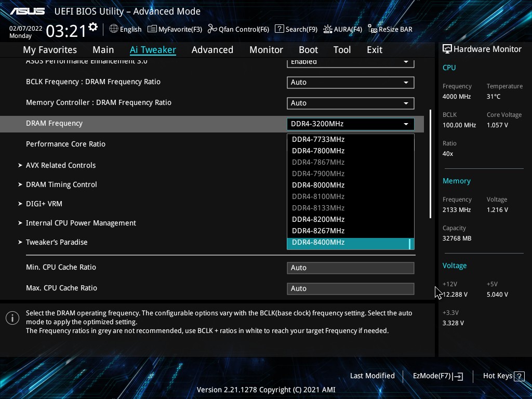This screenshot has width=532, height=399.
Task: Open BCLK Frequency DRAM ratio dropdown
Action: 350,82
